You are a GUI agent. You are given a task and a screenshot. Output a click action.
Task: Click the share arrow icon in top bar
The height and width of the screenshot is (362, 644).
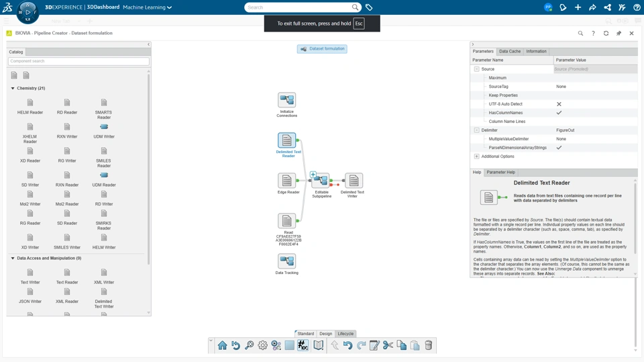[x=592, y=7]
